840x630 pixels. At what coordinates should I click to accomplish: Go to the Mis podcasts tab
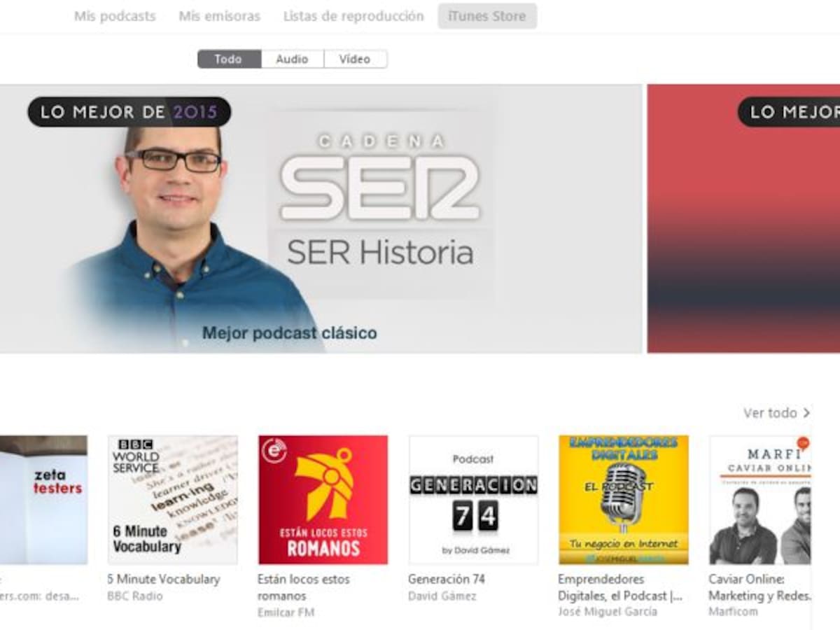[115, 16]
